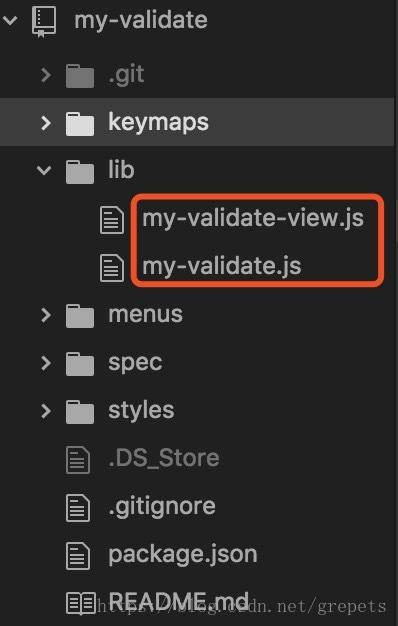The height and width of the screenshot is (626, 398).
Task: Collapse the my-validate project root chevron
Action: click(10, 20)
